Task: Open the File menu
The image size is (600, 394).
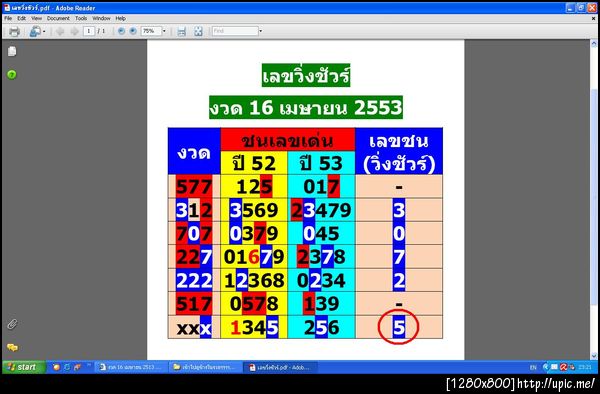Action: point(8,18)
